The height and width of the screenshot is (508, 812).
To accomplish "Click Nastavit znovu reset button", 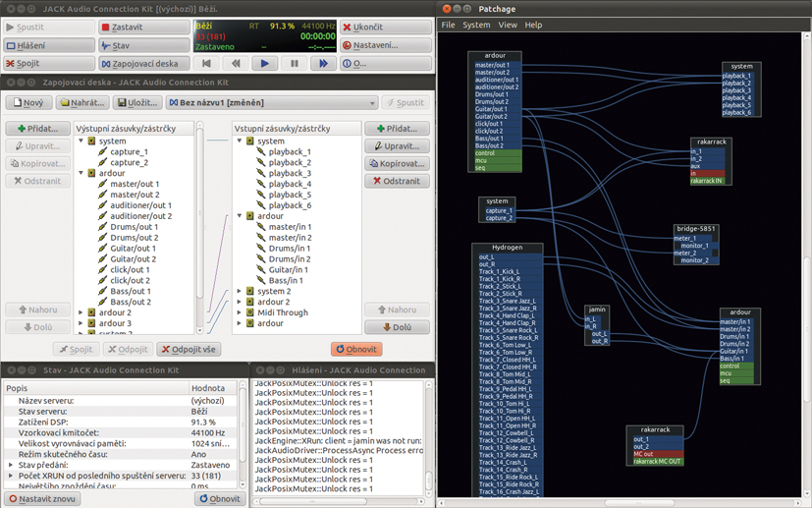I will tap(42, 499).
